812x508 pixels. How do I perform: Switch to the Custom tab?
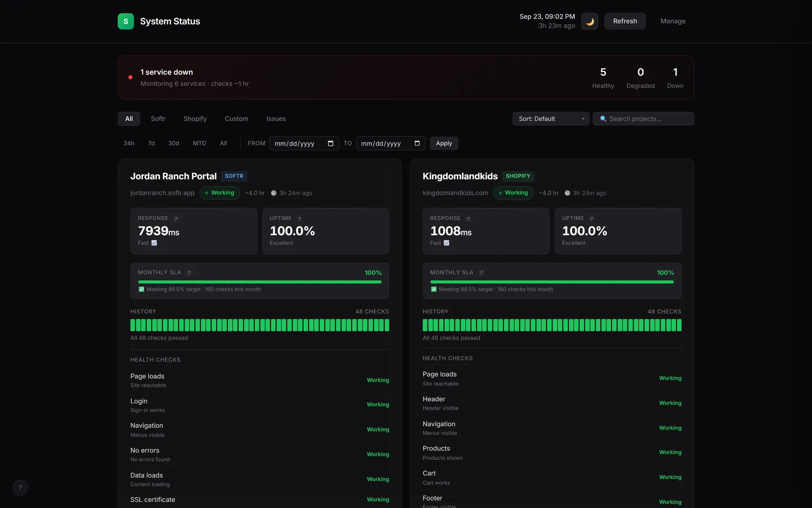pos(236,119)
